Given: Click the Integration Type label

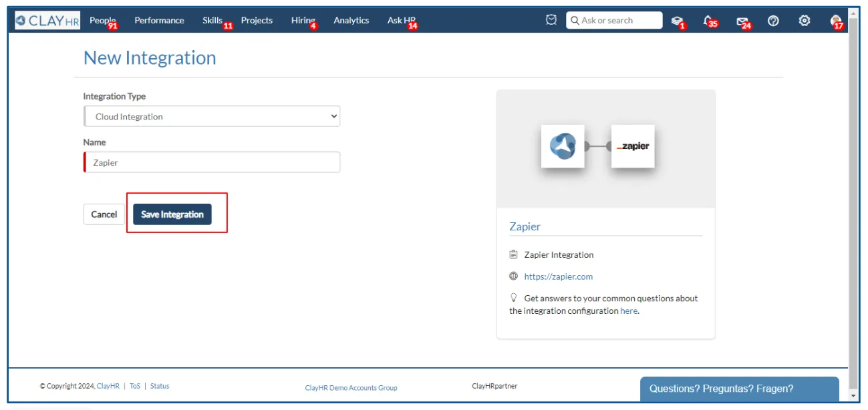Looking at the screenshot, I should click(114, 96).
